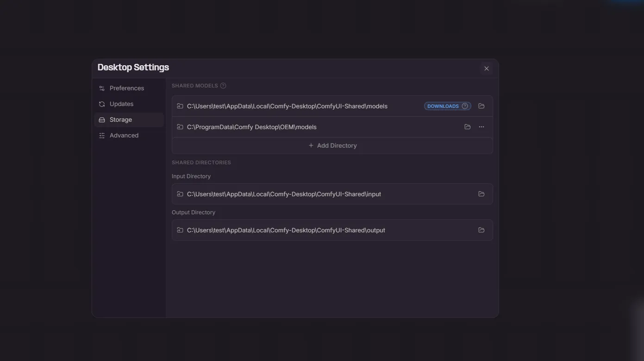This screenshot has width=644, height=361.
Task: Select the ComfyUI-Shared\output path text
Action: coord(286,230)
